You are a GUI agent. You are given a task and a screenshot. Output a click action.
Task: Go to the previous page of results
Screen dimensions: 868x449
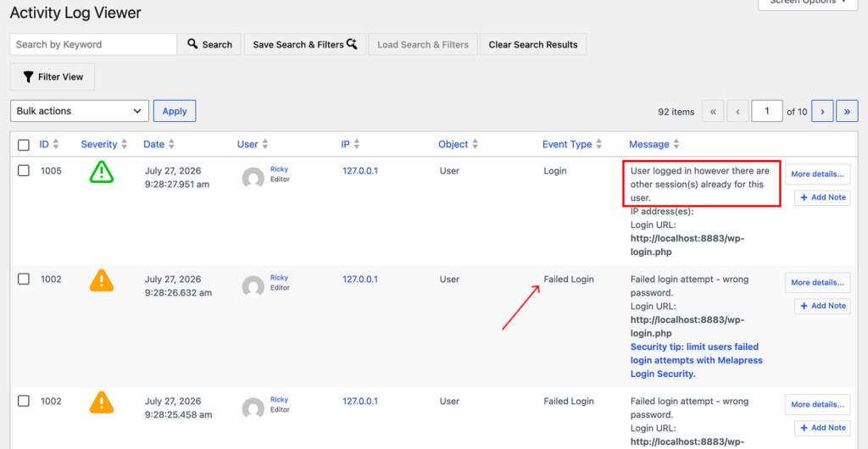pyautogui.click(x=738, y=111)
